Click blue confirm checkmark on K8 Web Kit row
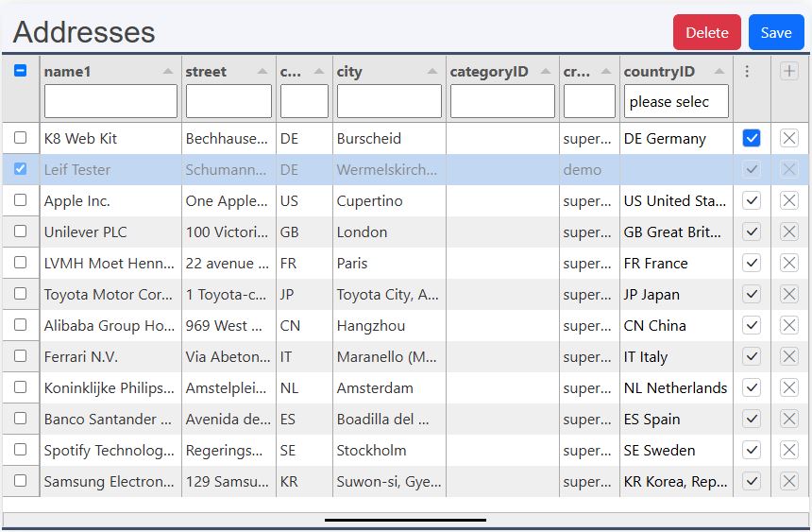This screenshot has width=812, height=532. click(752, 138)
